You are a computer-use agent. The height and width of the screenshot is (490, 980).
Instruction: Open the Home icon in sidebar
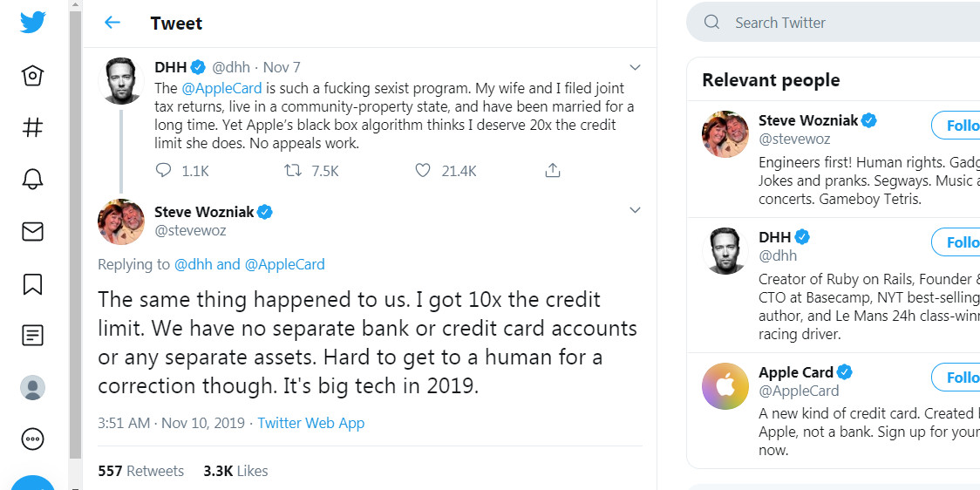tap(33, 77)
